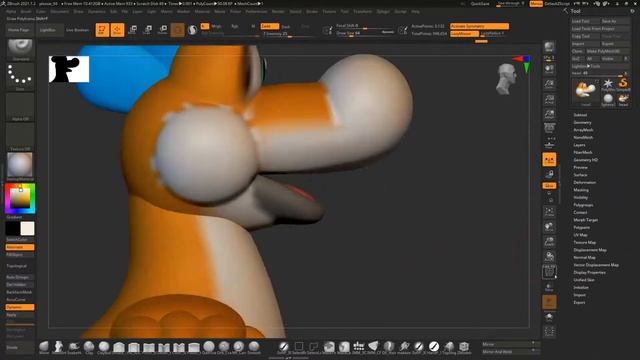Viewport: 640px width, 360px height.
Task: Adjust the Z Intensity slider
Action: [290, 34]
